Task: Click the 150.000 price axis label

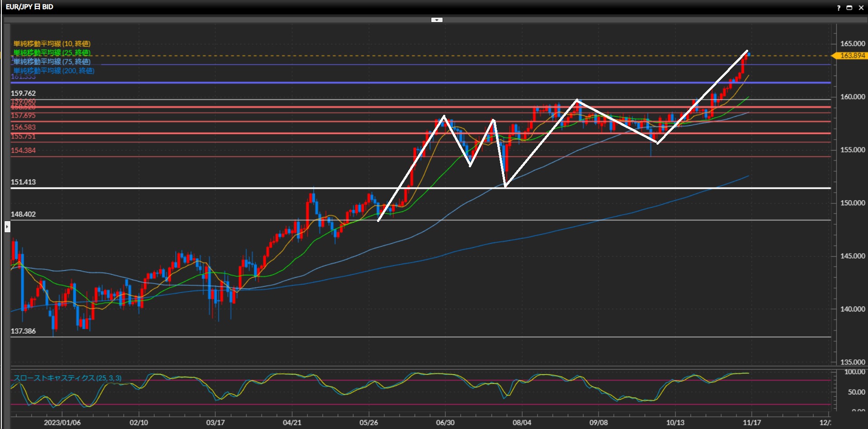Action: click(x=852, y=203)
